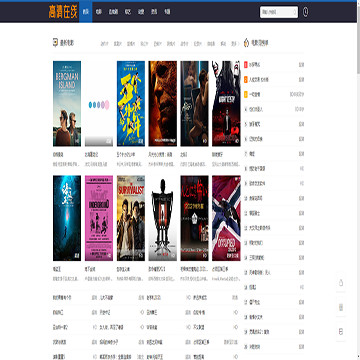Click the search magnifier icon in search box
The image size is (360, 360).
pos(295,12)
